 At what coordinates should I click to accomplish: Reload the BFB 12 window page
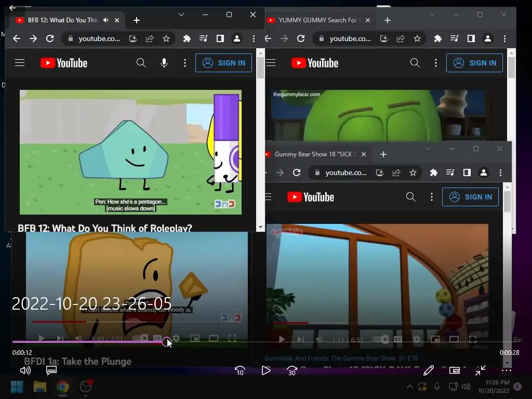click(50, 38)
